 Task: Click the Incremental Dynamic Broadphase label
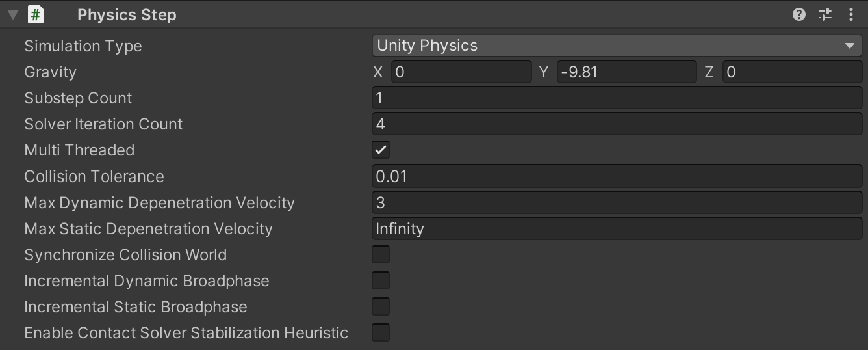click(147, 281)
